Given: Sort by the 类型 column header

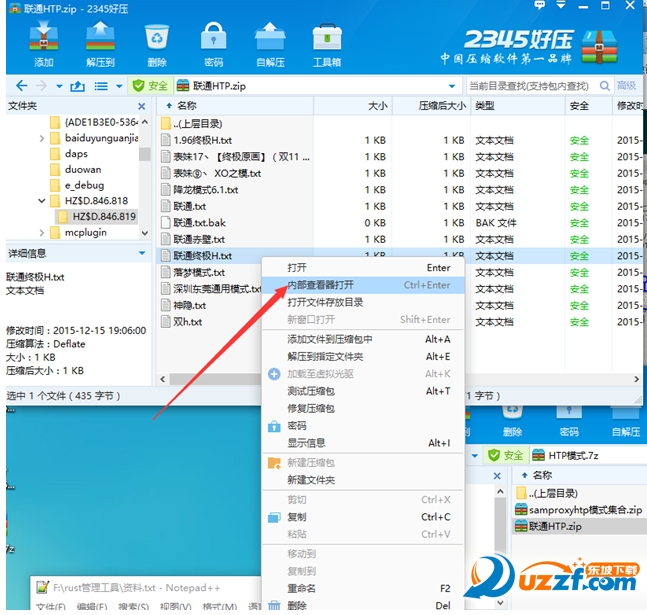Looking at the screenshot, I should pyautogui.click(x=518, y=106).
